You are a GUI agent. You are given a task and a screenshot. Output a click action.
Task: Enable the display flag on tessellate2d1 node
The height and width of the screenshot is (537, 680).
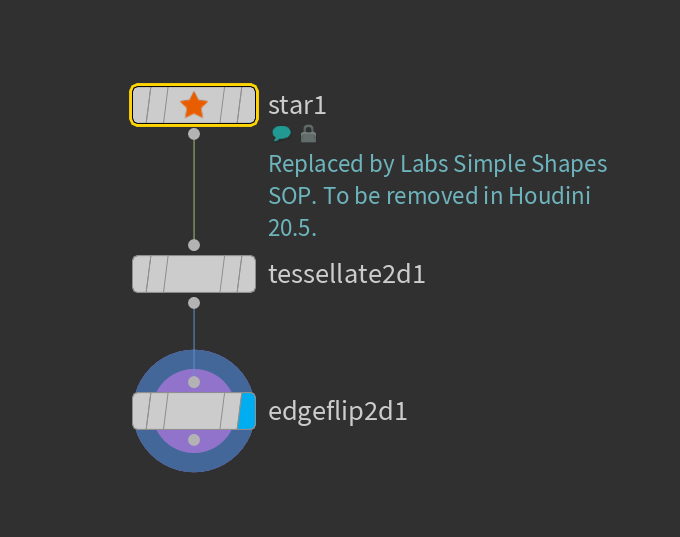(x=247, y=274)
